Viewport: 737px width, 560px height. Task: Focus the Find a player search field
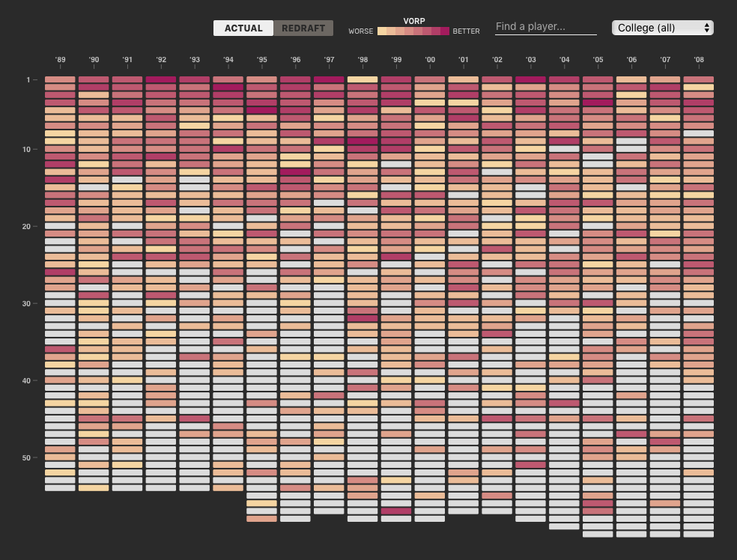click(x=546, y=27)
